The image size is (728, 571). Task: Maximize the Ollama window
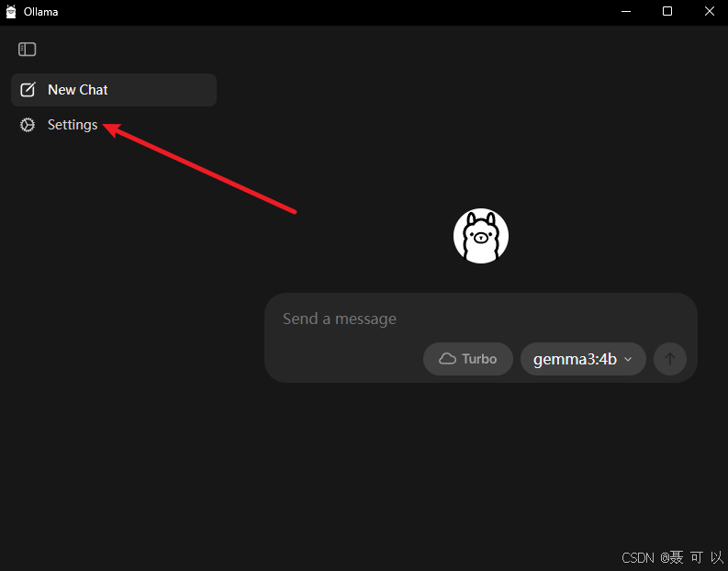tap(667, 12)
